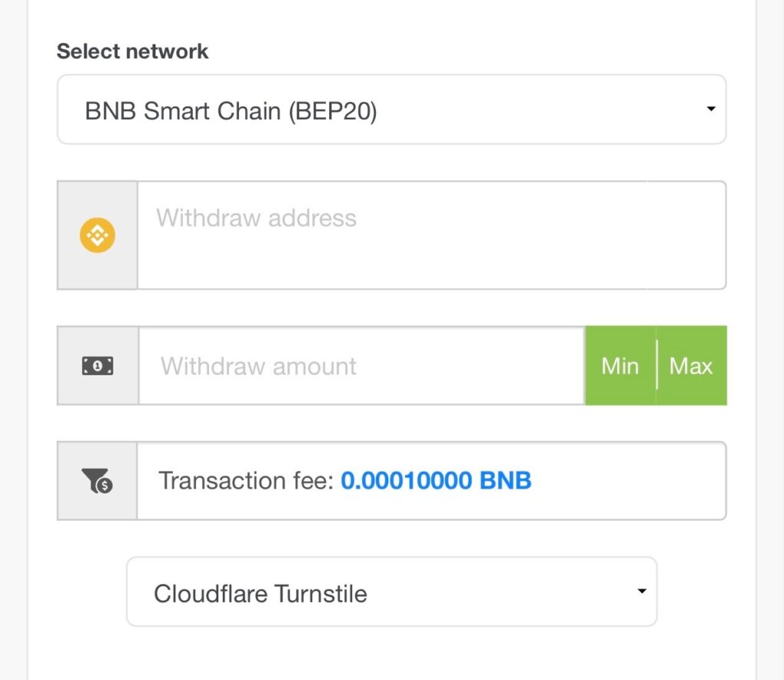Click the divider between Min and Max
The height and width of the screenshot is (680, 784).
click(x=656, y=366)
